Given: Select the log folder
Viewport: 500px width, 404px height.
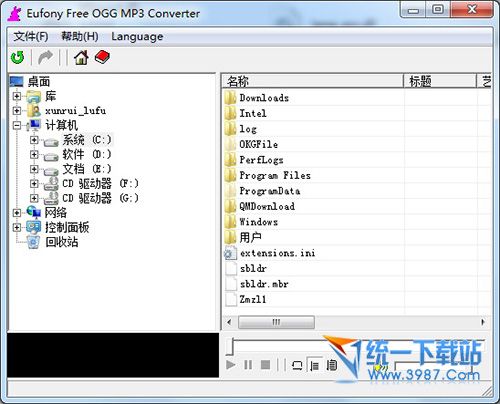Looking at the screenshot, I should click(x=248, y=129).
